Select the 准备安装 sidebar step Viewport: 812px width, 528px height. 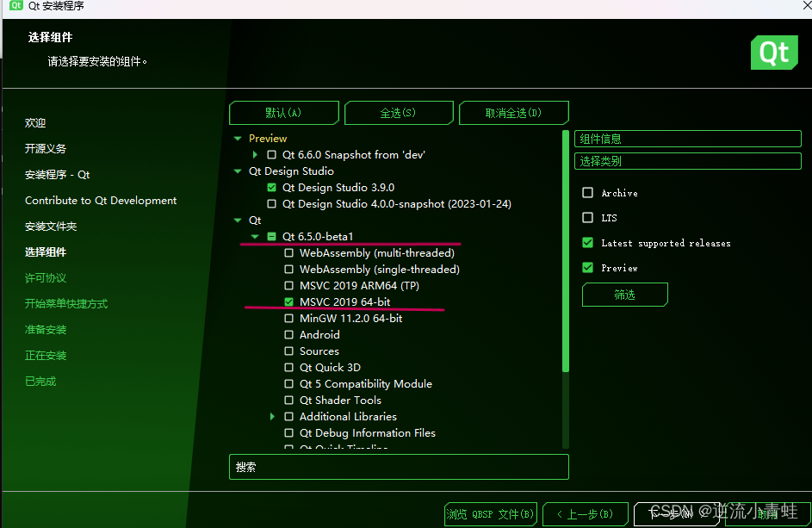(46, 330)
